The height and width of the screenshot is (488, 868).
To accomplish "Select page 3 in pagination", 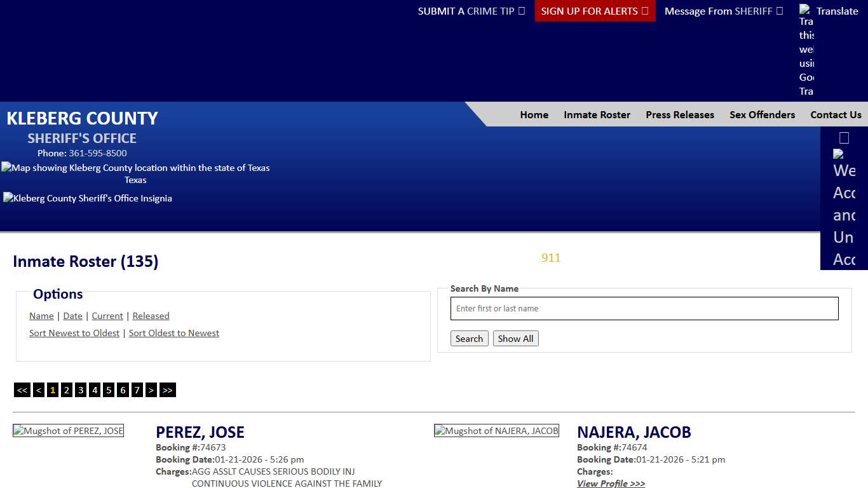I will tap(81, 390).
